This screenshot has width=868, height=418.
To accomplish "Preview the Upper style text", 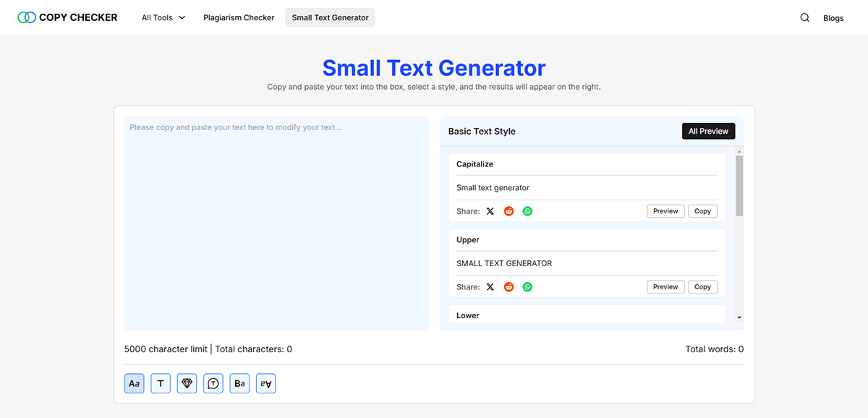I will (x=665, y=287).
